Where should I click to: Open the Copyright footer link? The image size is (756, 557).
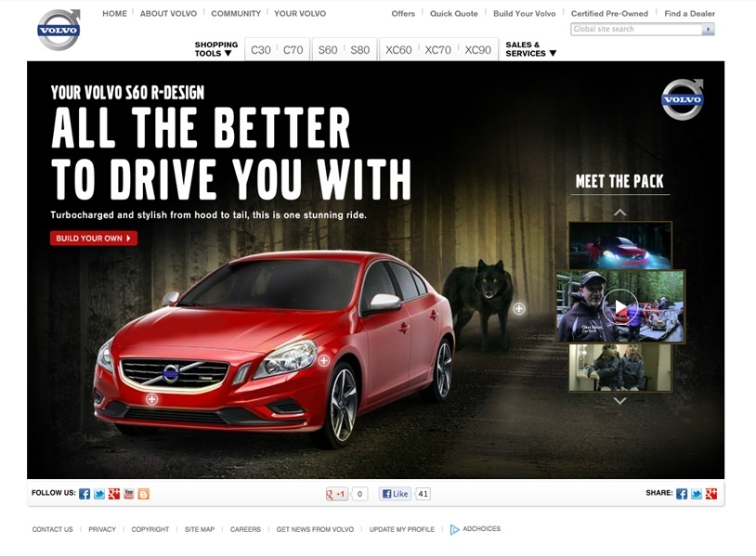tap(150, 529)
